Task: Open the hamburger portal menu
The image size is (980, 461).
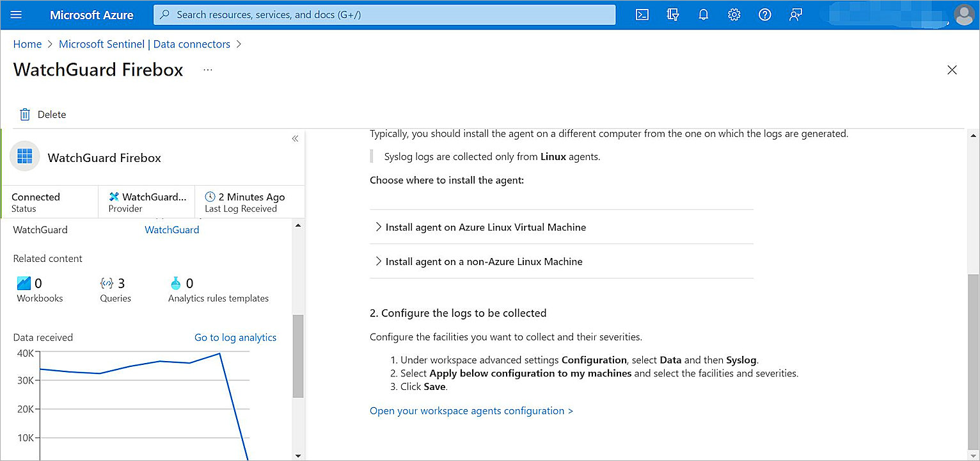Action: coord(17,15)
